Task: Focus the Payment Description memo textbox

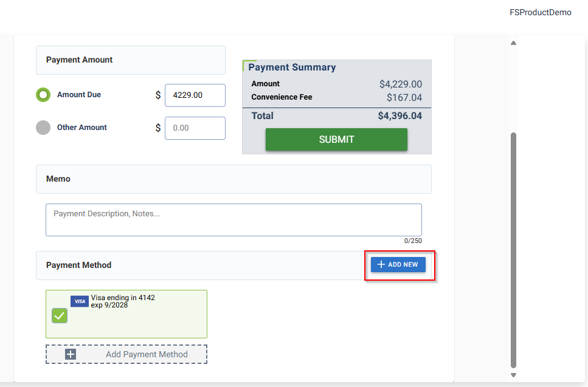Action: coord(233,219)
